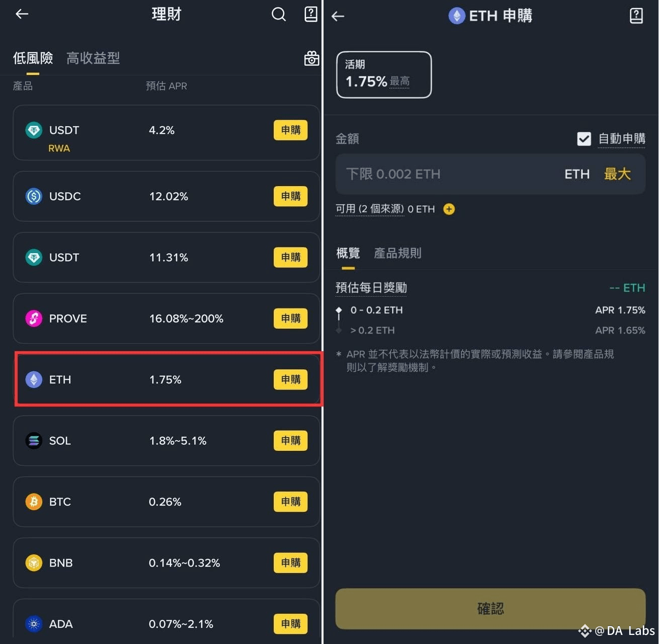The image size is (659, 644).
Task: Tap the gift rewards icon
Action: [x=311, y=58]
